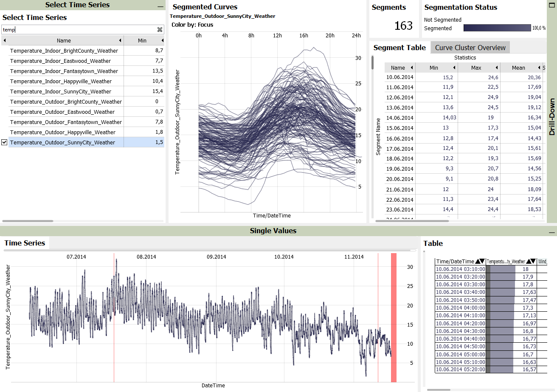557x392 pixels.
Task: Open the Time Series tab
Action: pyautogui.click(x=25, y=243)
